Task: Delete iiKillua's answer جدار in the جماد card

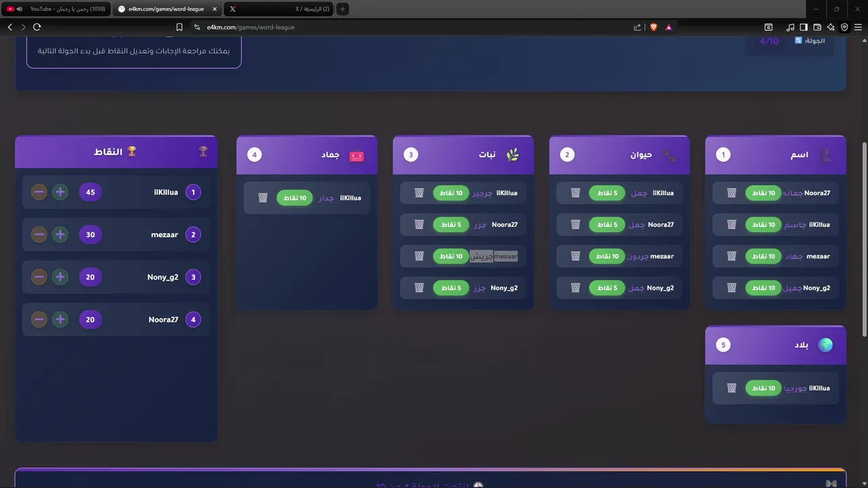Action: tap(263, 198)
